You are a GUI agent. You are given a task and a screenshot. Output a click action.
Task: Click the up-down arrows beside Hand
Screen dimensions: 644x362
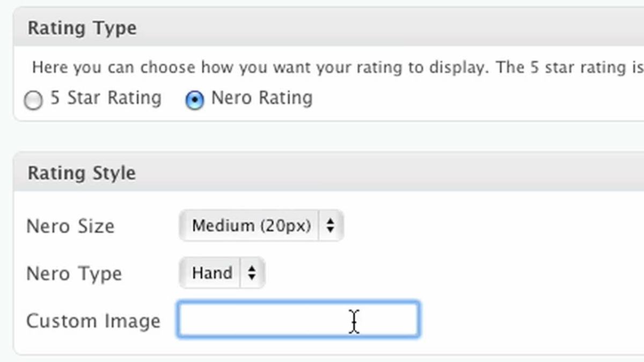point(252,274)
